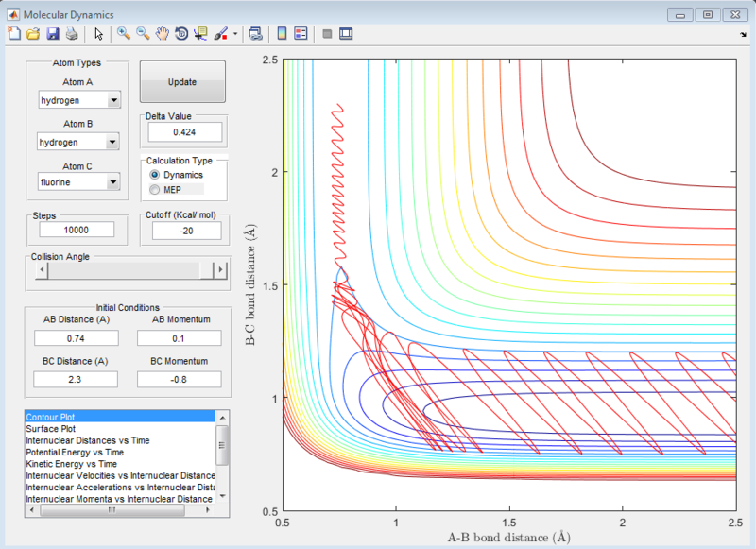The image size is (756, 549).
Task: Select the Data Cursor tool
Action: [x=200, y=34]
